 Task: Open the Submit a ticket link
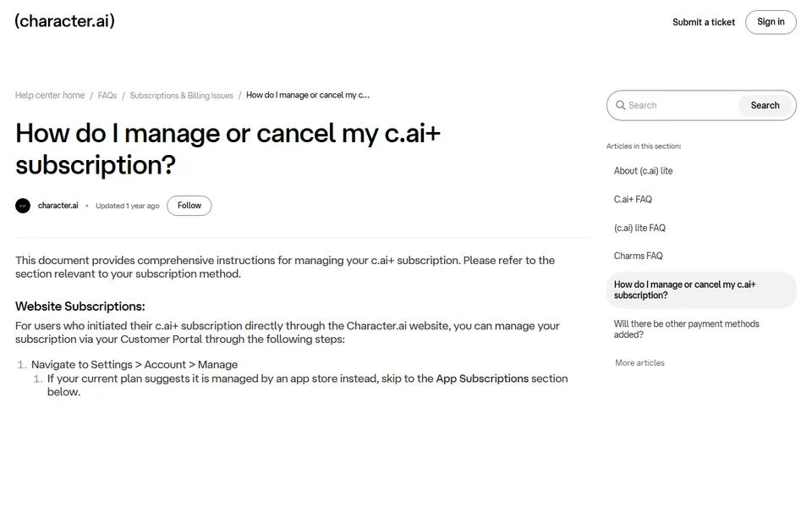click(703, 22)
